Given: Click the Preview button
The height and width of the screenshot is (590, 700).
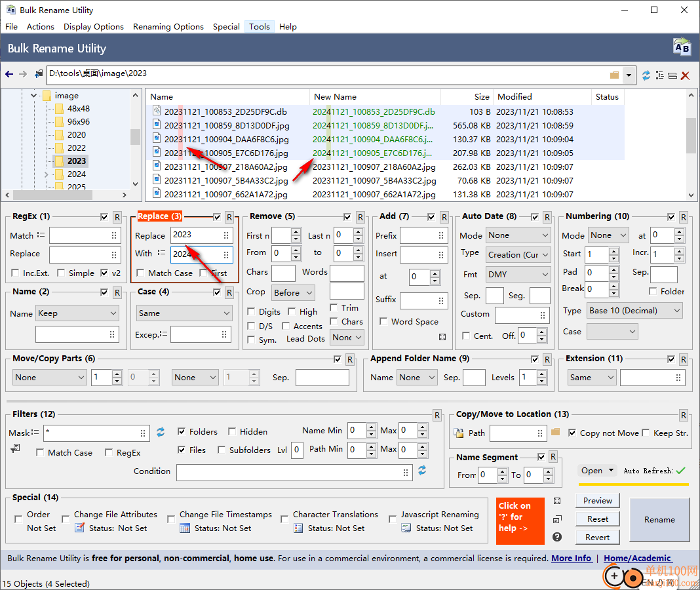Looking at the screenshot, I should (597, 501).
